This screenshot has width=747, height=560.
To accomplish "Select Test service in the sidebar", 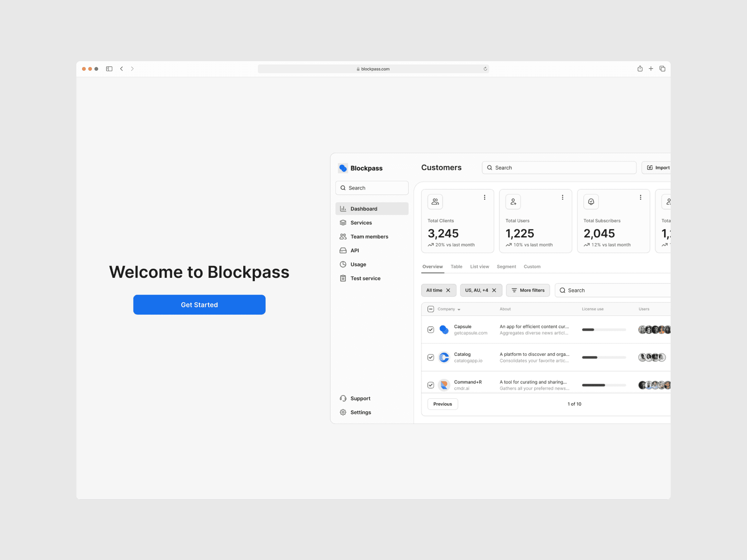I will point(364,278).
